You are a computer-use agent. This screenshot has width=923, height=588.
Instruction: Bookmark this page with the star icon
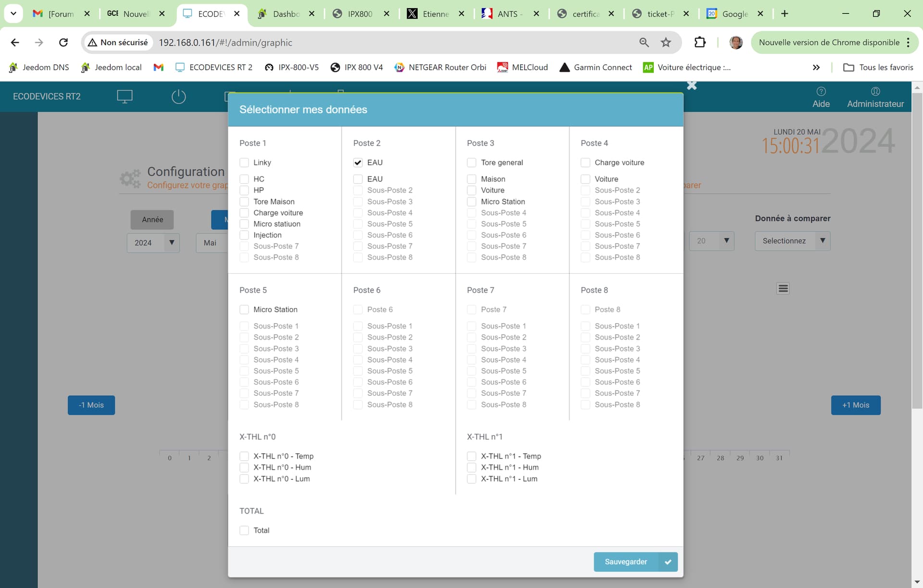point(666,43)
